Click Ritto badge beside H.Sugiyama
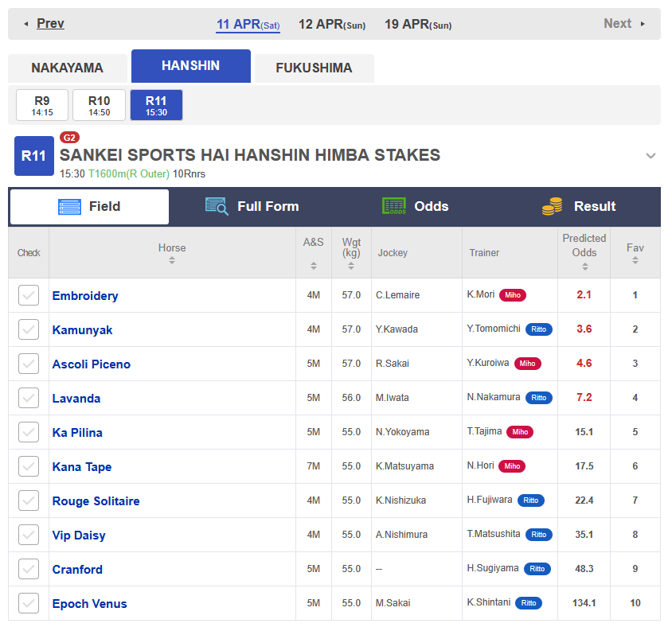 click(537, 569)
